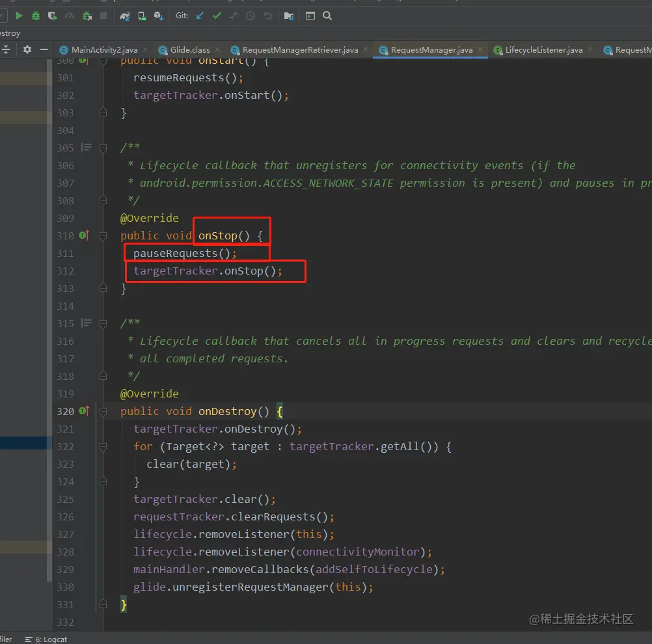Screen dimensions: 652x644
Task: Click connectivityMonitor argument on line 328
Action: [x=357, y=552]
